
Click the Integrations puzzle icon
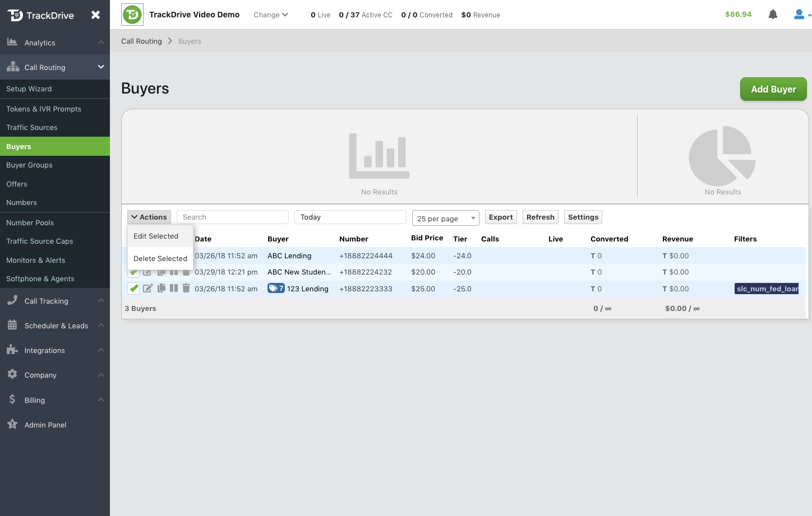(x=12, y=350)
